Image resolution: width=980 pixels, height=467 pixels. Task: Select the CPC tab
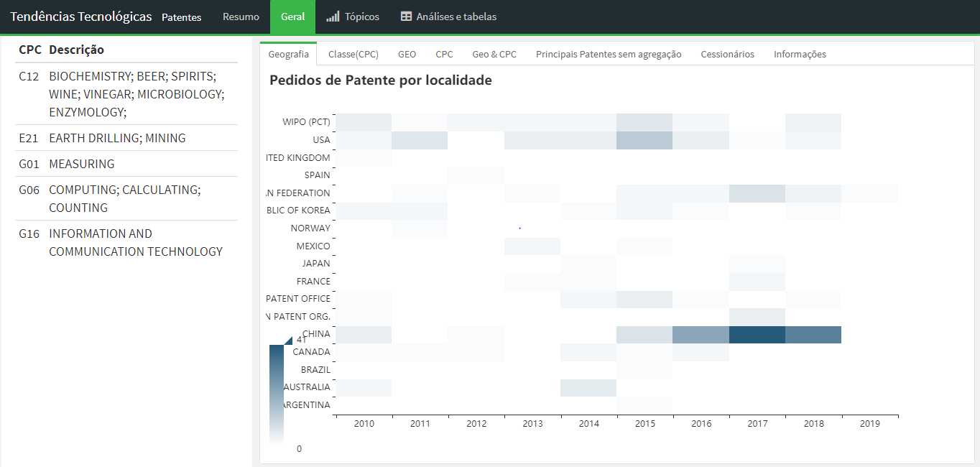444,54
